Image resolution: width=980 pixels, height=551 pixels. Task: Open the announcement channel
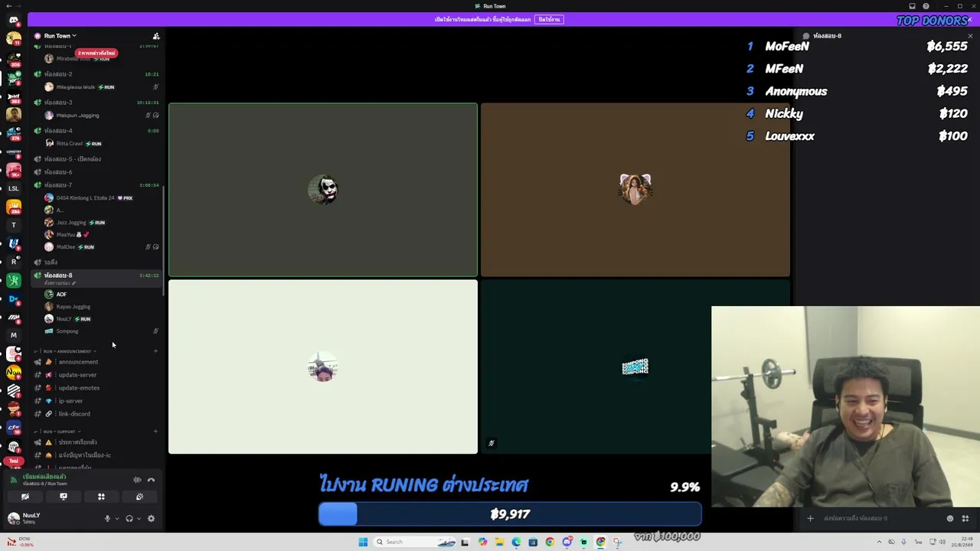(79, 362)
